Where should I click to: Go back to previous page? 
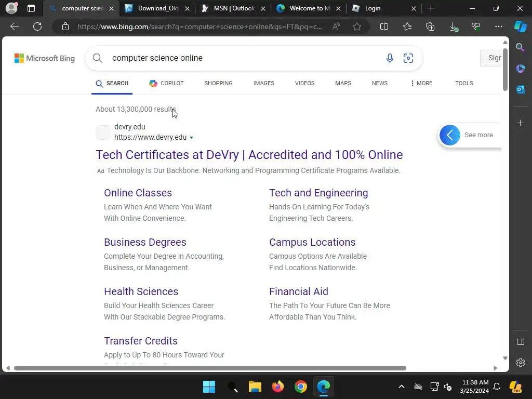pyautogui.click(x=14, y=26)
